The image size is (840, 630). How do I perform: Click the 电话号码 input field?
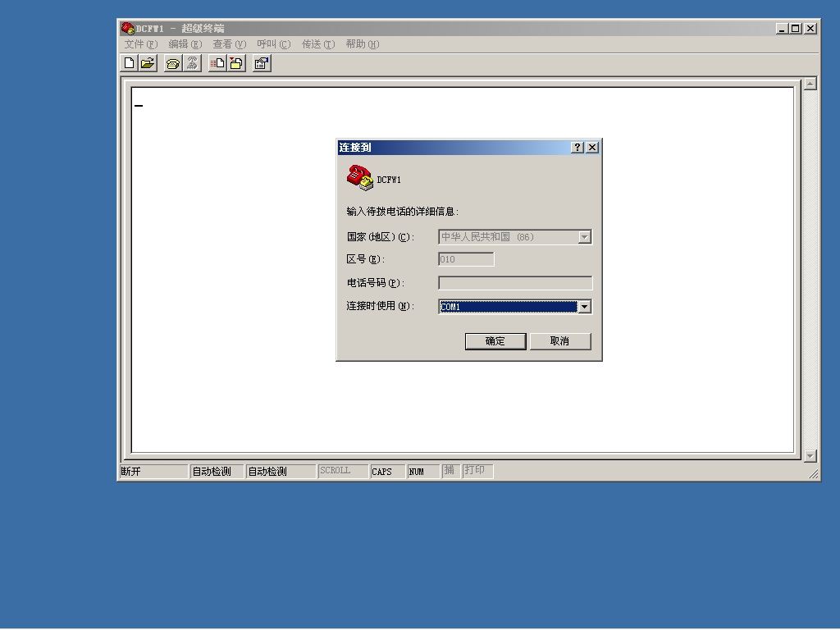(x=515, y=283)
